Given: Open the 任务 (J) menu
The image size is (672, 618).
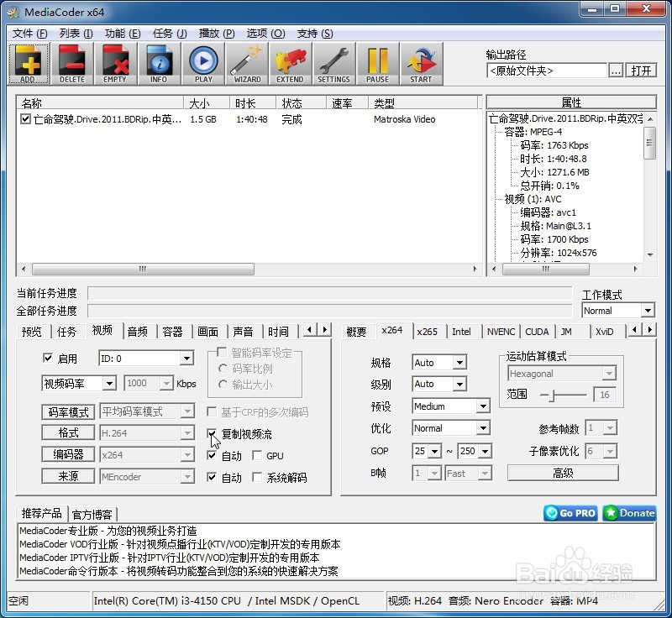Looking at the screenshot, I should click(170, 34).
